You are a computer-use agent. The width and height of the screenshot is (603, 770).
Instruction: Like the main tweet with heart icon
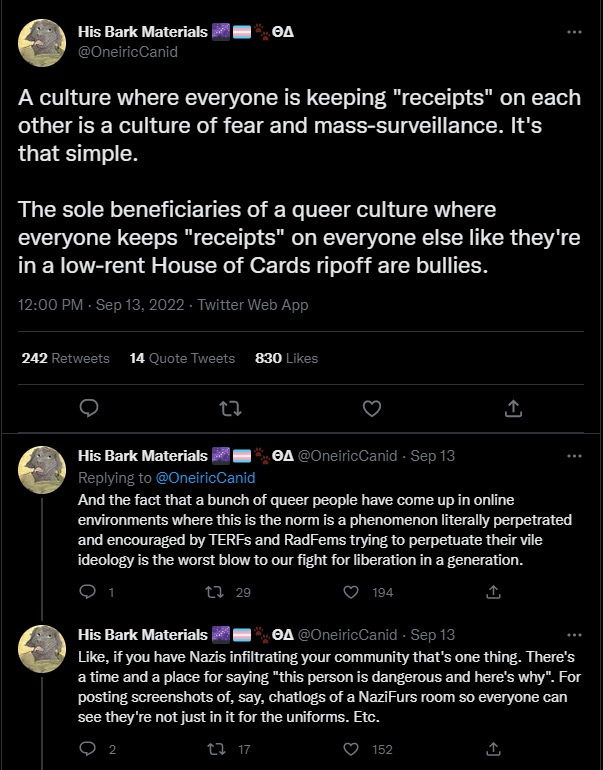[x=371, y=408]
